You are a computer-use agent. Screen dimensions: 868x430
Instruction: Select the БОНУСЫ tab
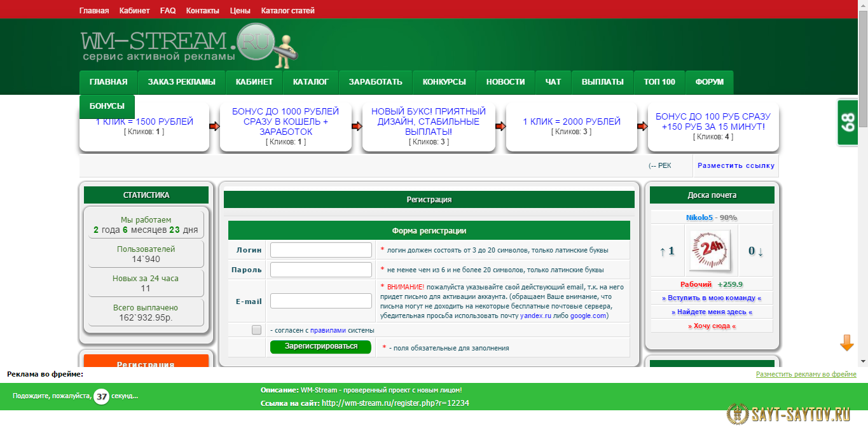(107, 106)
